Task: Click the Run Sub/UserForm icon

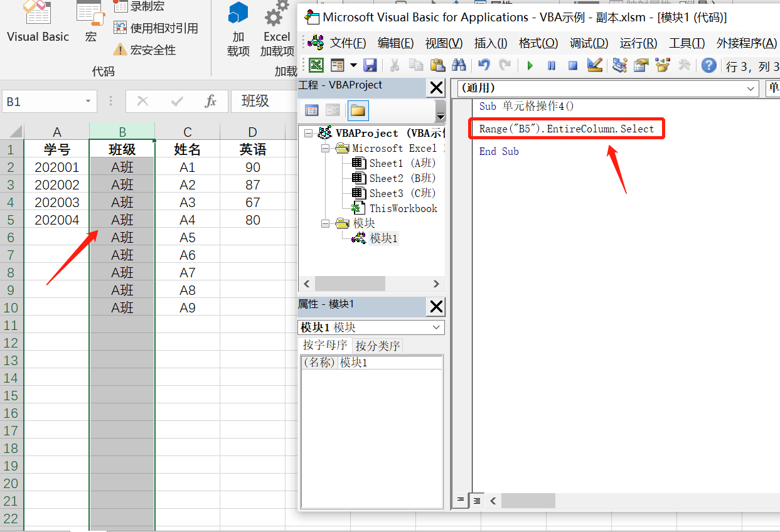Action: pyautogui.click(x=530, y=65)
